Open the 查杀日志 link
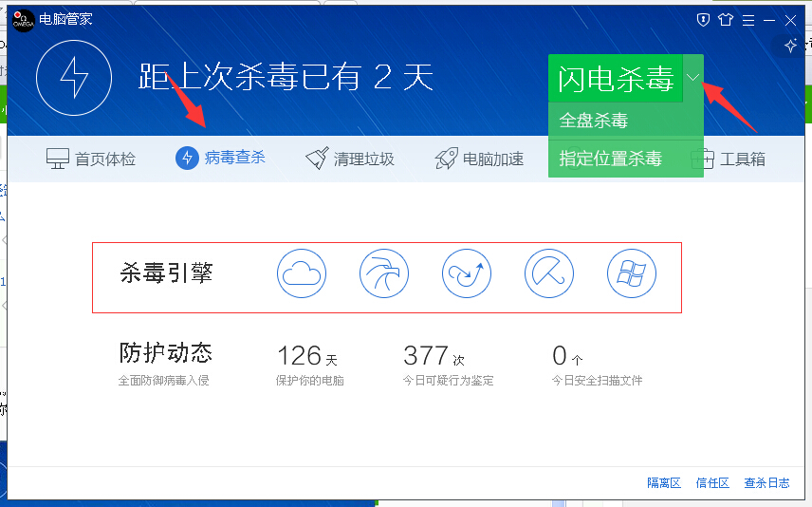The height and width of the screenshot is (507, 812). [x=767, y=482]
